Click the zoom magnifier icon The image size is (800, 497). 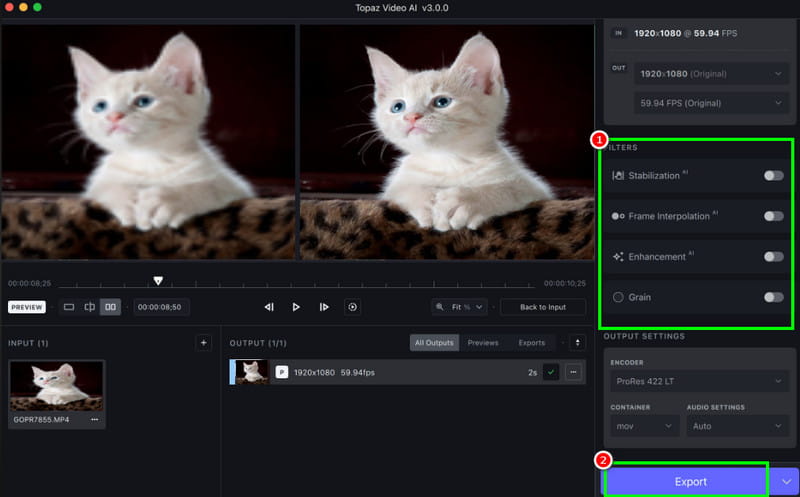coord(439,307)
